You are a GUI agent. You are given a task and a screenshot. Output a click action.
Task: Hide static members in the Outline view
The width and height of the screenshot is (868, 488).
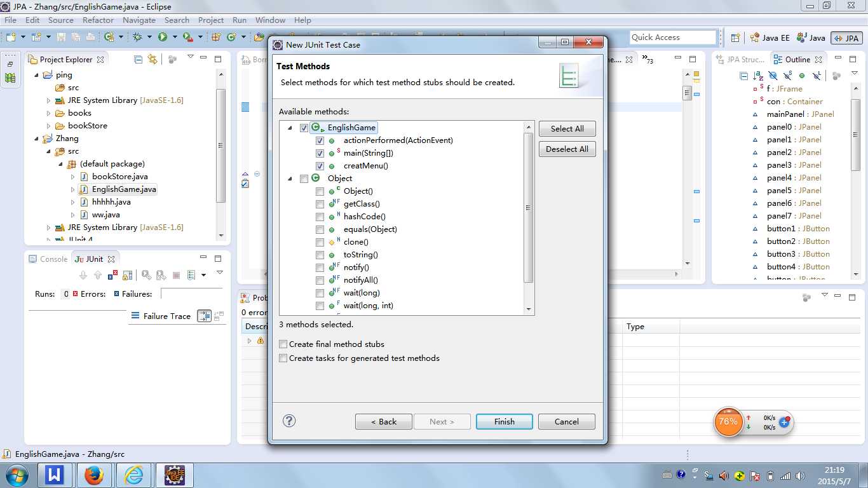787,76
